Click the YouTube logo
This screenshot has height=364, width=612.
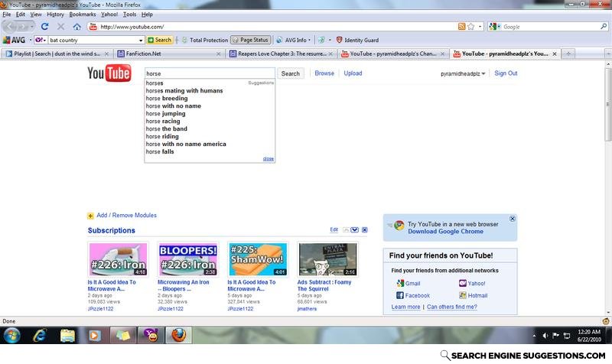tap(109, 73)
